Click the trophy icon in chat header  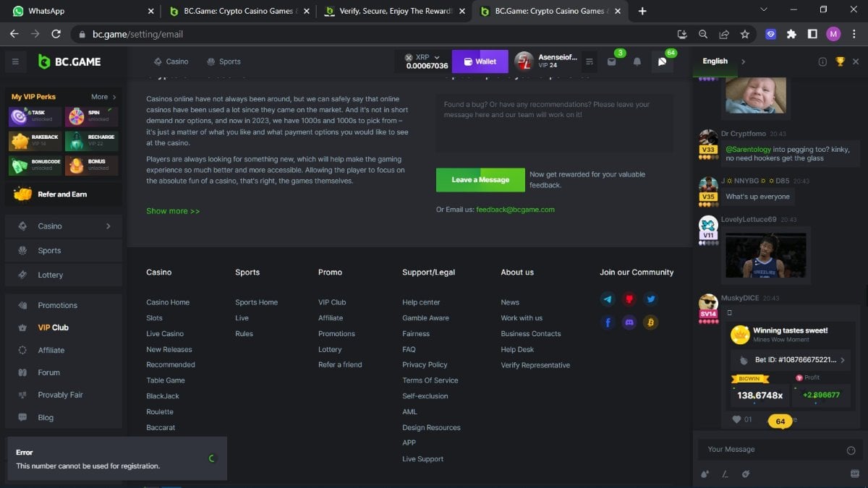(840, 61)
